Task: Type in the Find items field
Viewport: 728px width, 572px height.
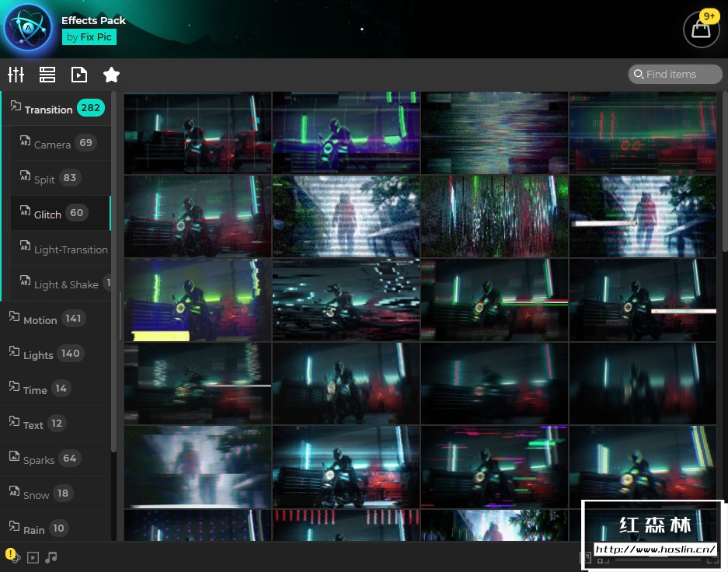Action: click(675, 75)
